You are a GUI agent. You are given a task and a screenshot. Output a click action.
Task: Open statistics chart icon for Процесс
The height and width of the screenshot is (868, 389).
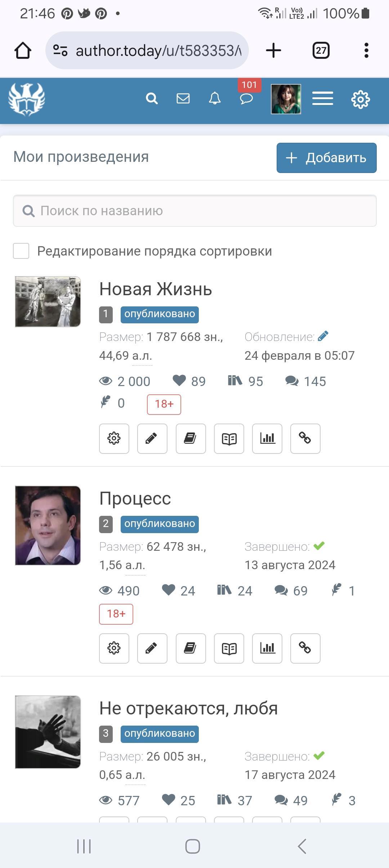pos(267,648)
